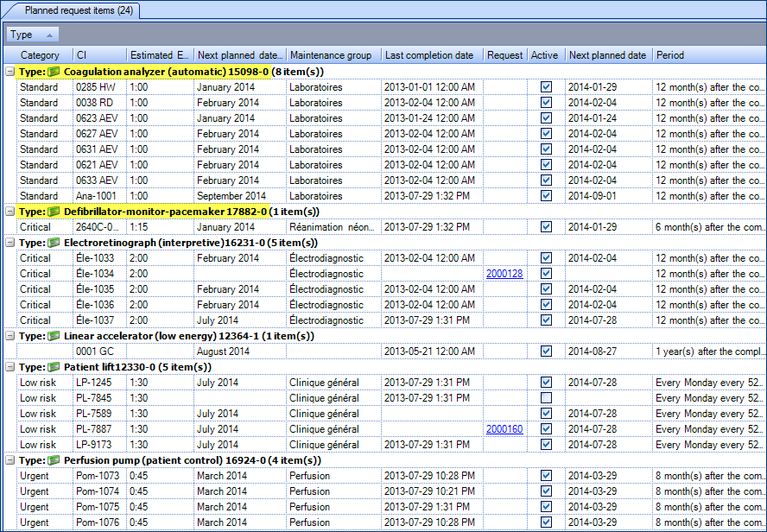Uncheck Active for CI 0038 RD
This screenshot has width=767, height=532.
547,103
